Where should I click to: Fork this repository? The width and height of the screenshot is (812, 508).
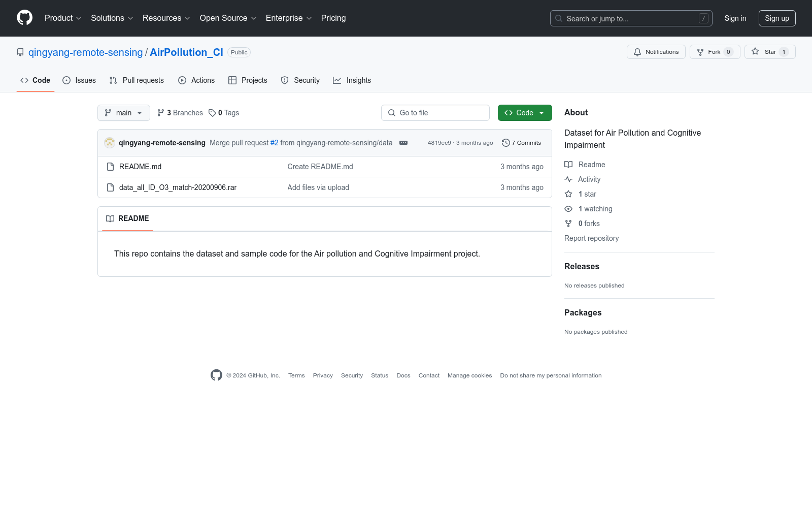point(715,52)
